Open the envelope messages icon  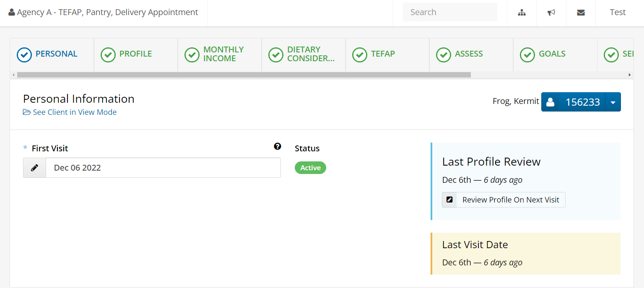tap(581, 12)
